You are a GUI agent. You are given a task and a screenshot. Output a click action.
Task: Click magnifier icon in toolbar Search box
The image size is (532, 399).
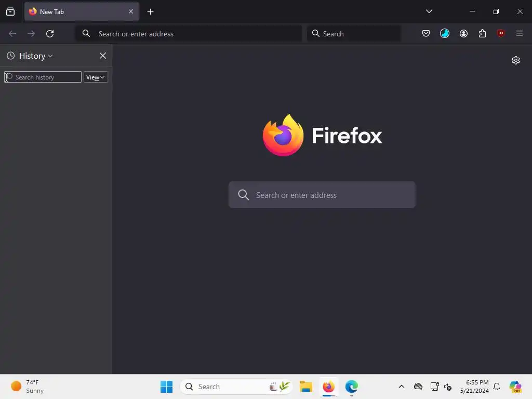tap(315, 33)
